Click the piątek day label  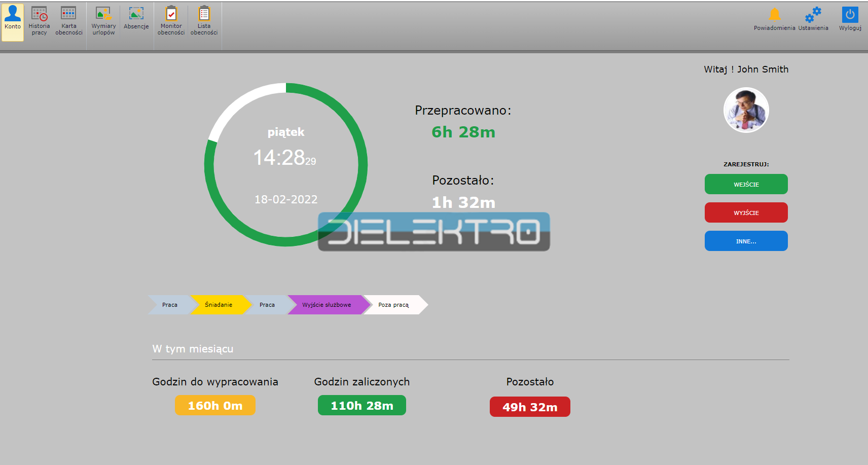click(x=286, y=132)
